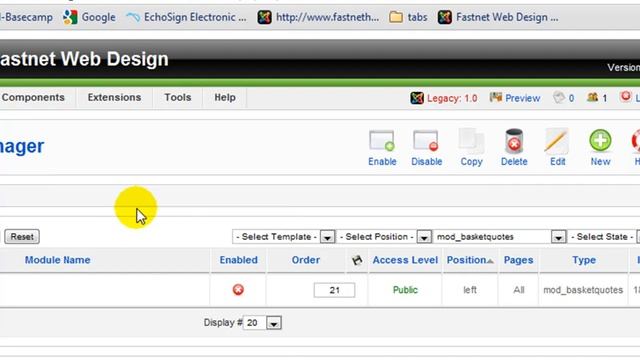Open the tabs bookmark folder
Image resolution: width=640 pixels, height=360 pixels.
point(408,17)
